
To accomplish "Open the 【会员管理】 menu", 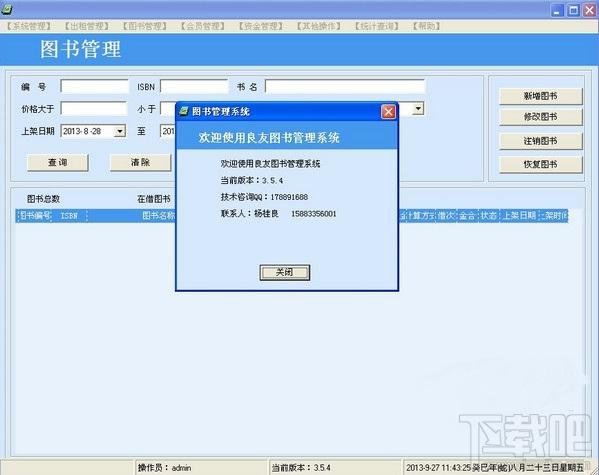I will (x=203, y=26).
